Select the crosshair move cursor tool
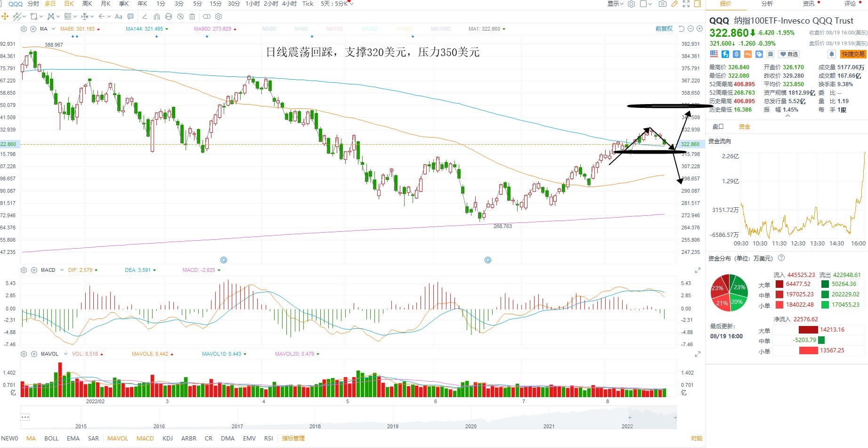 5,16
